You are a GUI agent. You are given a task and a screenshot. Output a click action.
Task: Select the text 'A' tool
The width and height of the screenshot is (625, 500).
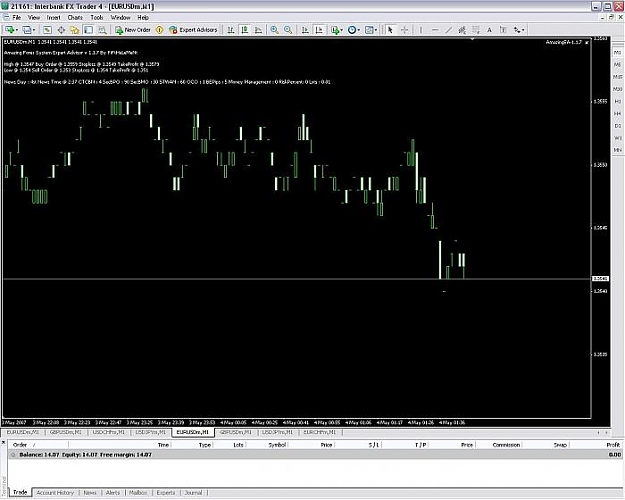(x=489, y=30)
